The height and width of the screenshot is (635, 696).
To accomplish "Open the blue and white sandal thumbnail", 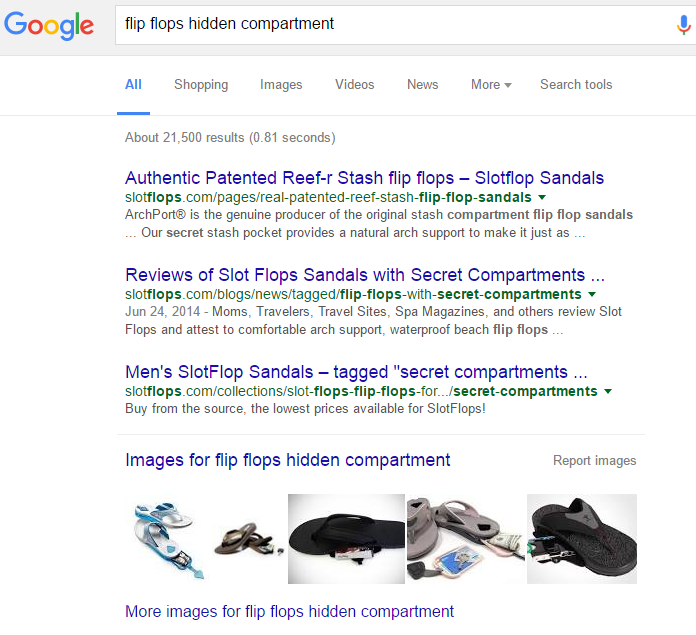I will coord(167,539).
